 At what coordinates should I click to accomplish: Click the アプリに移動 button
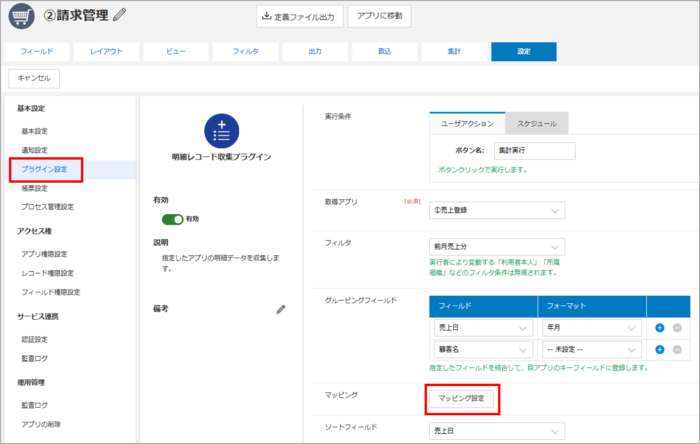(x=379, y=16)
